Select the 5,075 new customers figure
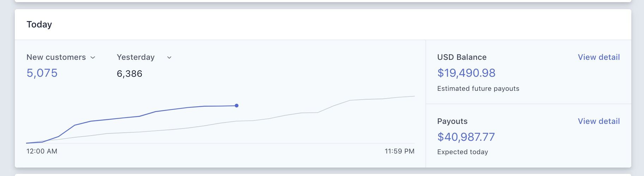Viewport: 644px width, 176px height. click(x=42, y=73)
